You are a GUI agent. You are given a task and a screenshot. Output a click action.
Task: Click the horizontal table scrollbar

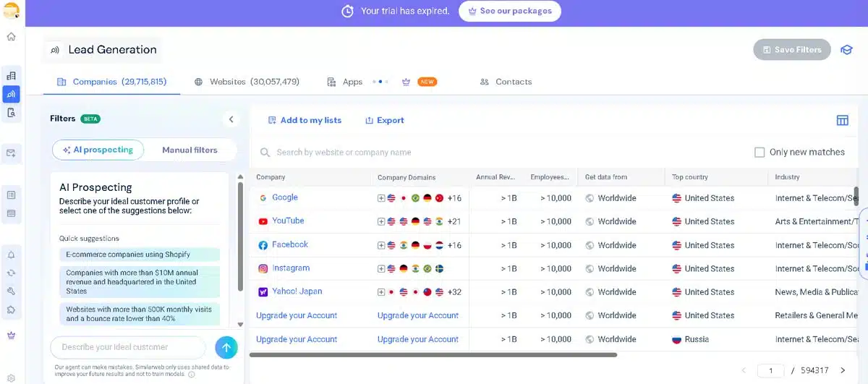pyautogui.click(x=433, y=355)
